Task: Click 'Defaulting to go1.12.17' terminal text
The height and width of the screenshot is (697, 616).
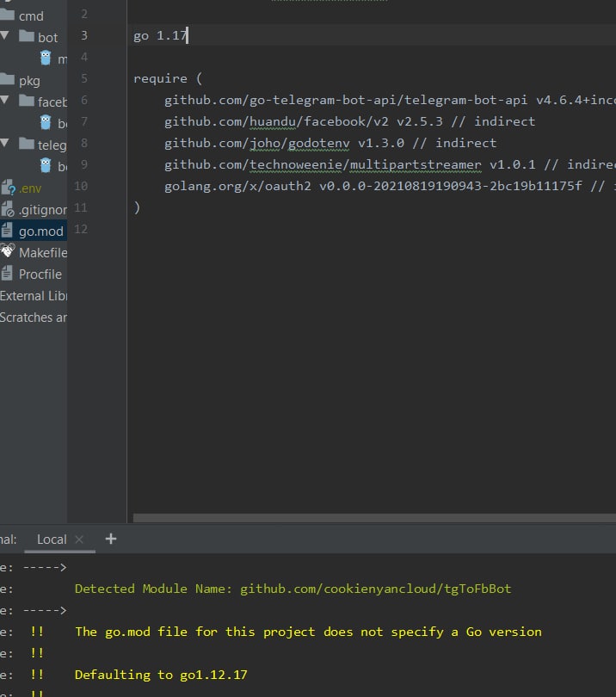Action: [161, 675]
